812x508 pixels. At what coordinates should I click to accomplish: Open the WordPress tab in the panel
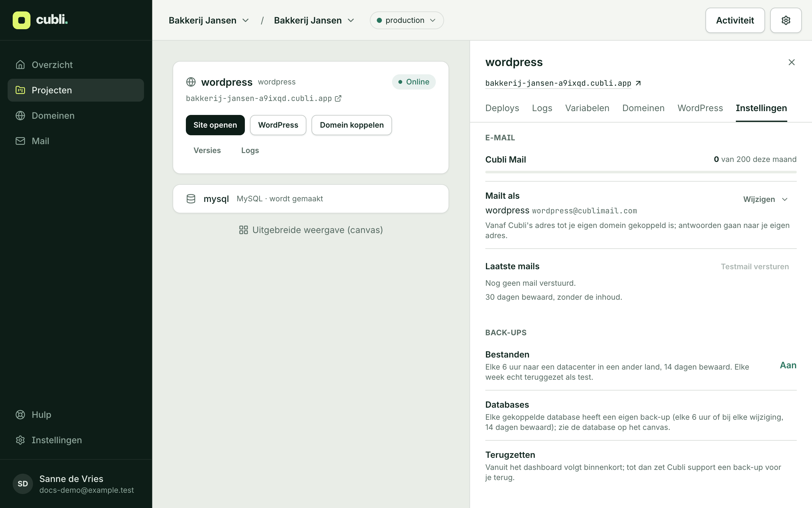(x=700, y=108)
